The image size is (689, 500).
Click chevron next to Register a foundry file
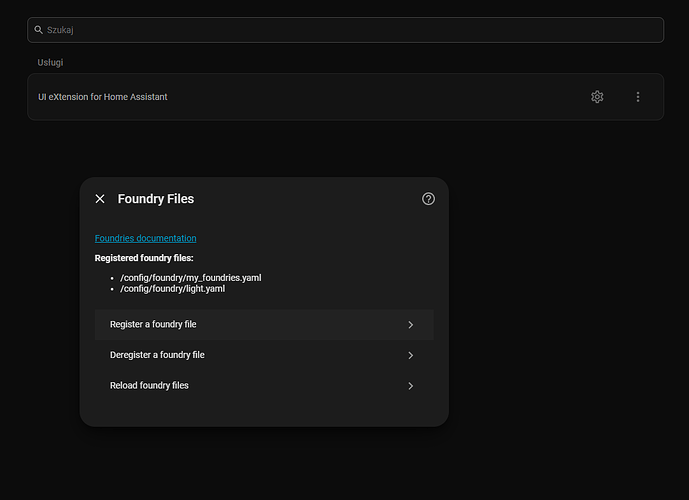[410, 325]
